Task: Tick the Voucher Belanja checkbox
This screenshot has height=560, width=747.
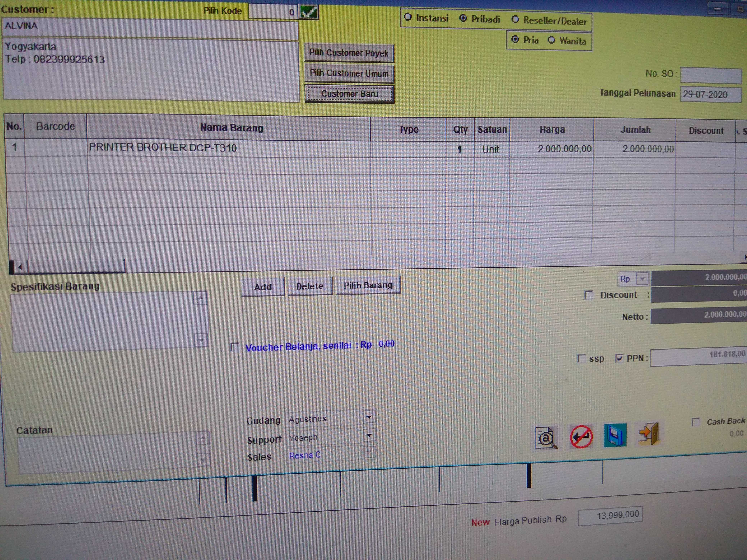Action: pyautogui.click(x=235, y=347)
